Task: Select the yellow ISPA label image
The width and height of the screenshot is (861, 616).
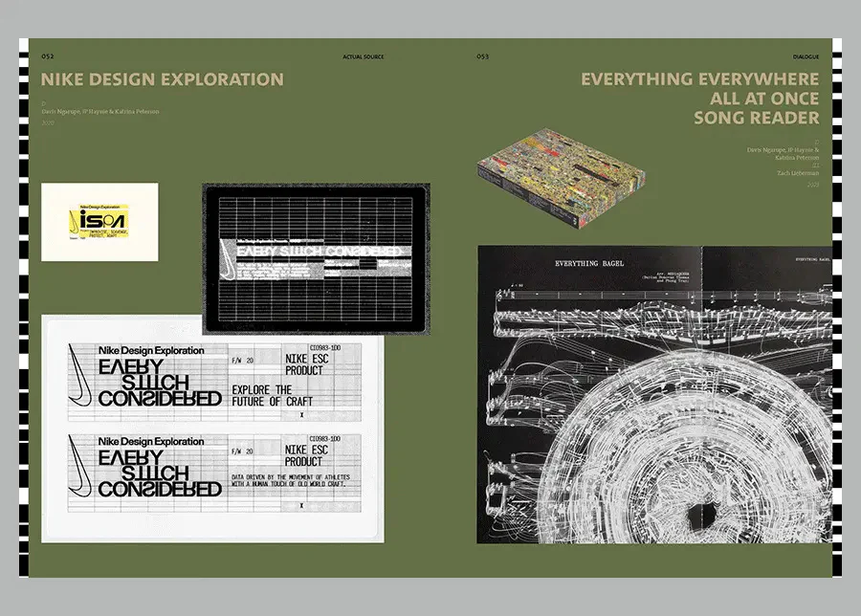Action: pos(99,222)
